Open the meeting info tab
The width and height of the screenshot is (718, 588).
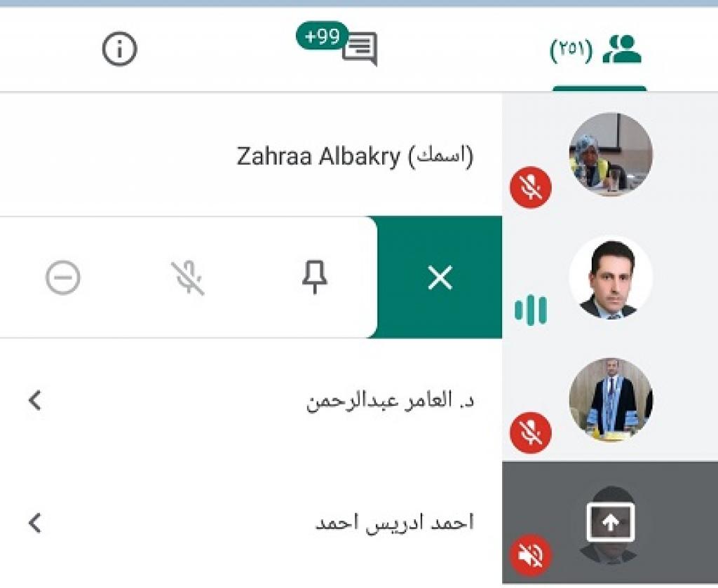click(x=119, y=48)
